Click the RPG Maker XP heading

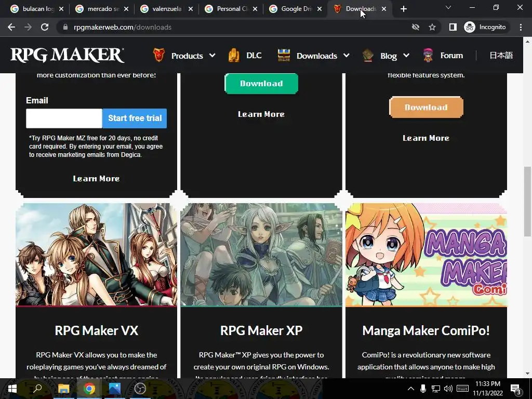tap(261, 330)
